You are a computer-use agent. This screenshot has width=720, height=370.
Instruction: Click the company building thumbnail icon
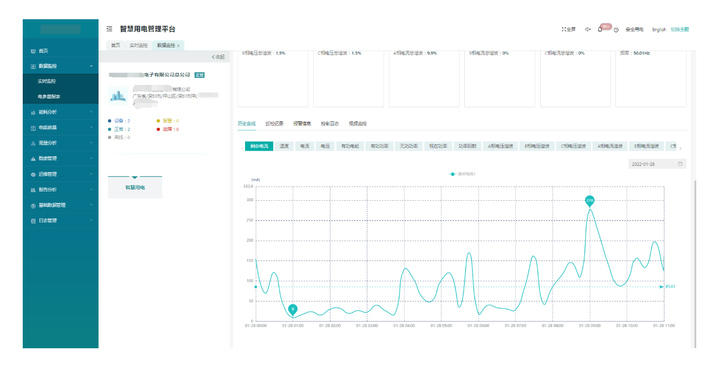118,96
